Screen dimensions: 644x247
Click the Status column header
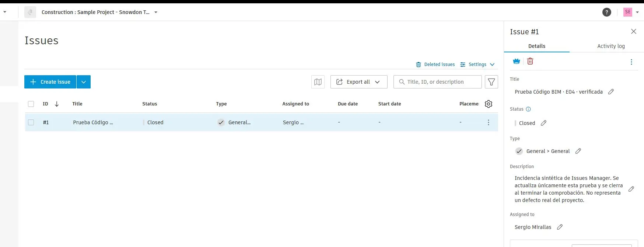(150, 104)
